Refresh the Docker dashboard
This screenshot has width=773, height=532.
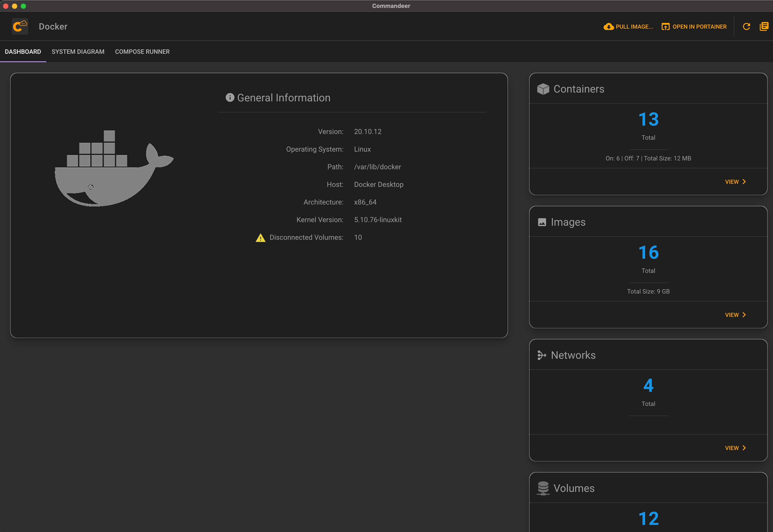pyautogui.click(x=746, y=27)
